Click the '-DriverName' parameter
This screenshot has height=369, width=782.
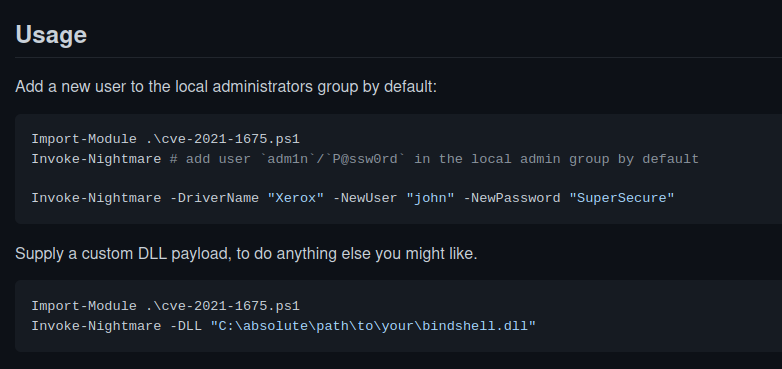[x=214, y=198]
